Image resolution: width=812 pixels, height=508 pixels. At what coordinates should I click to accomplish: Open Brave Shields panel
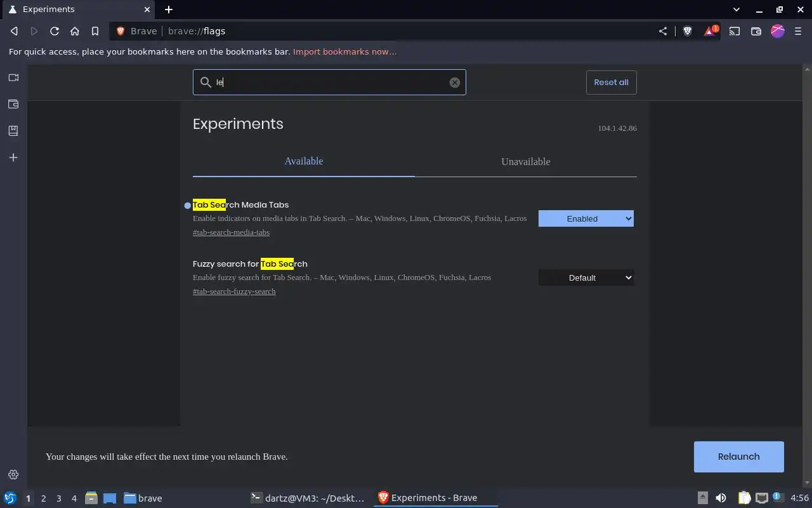tap(687, 31)
